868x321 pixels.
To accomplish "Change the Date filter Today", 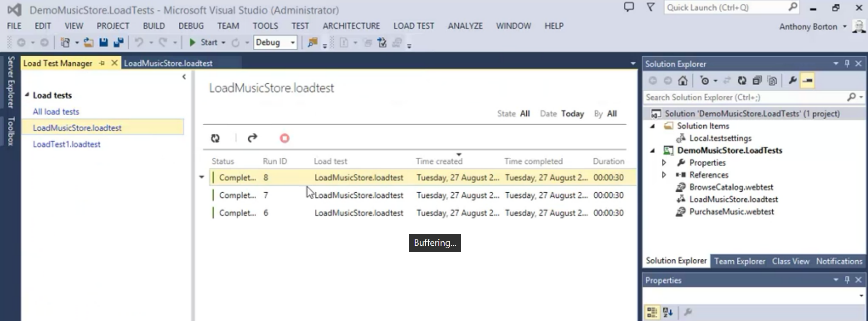I will pos(573,114).
